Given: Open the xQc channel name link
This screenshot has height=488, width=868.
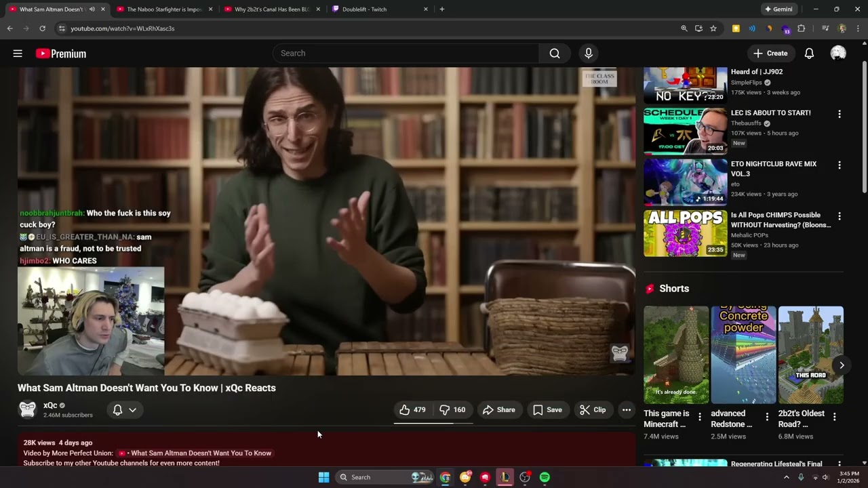Looking at the screenshot, I should coord(50,405).
